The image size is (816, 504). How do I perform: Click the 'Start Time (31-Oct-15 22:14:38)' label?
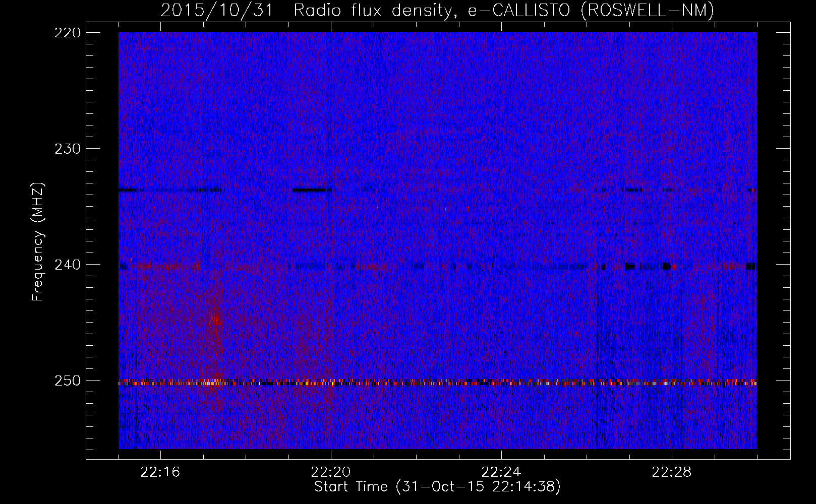pos(437,487)
